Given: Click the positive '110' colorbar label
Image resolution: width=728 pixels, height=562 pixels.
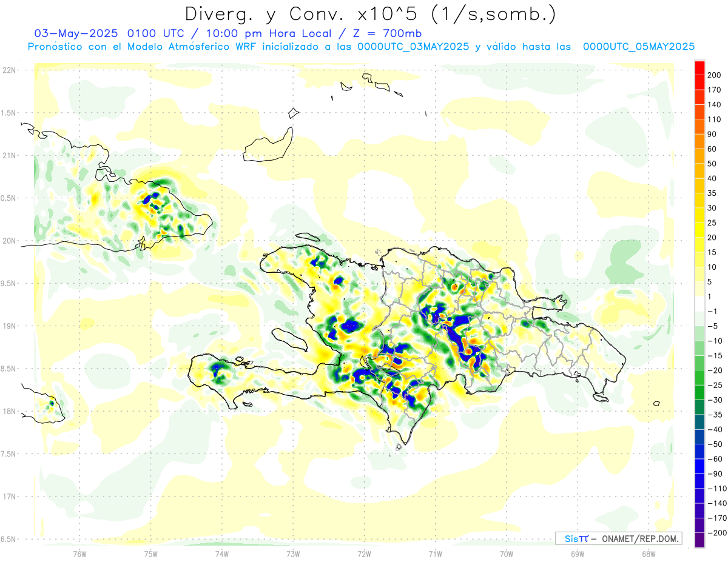Looking at the screenshot, I should 715,119.
